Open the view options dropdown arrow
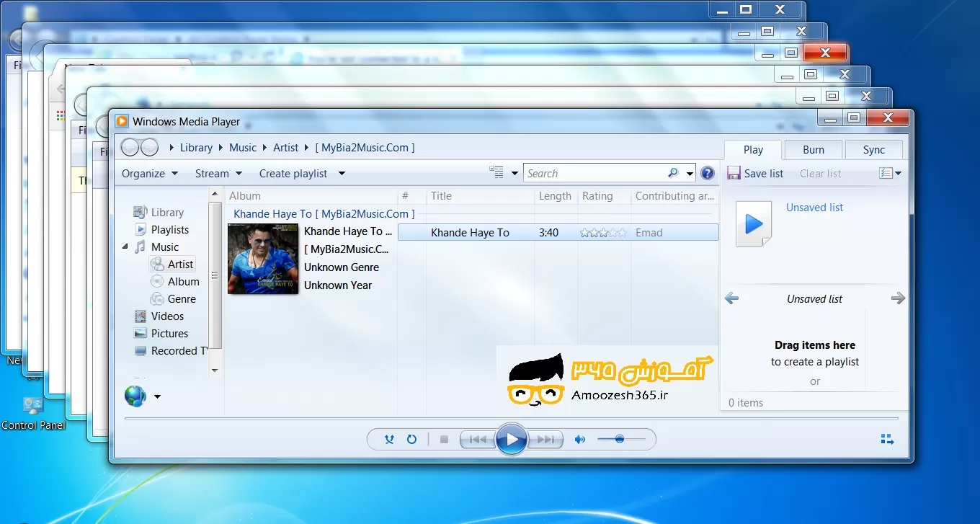This screenshot has width=980, height=524. point(514,173)
